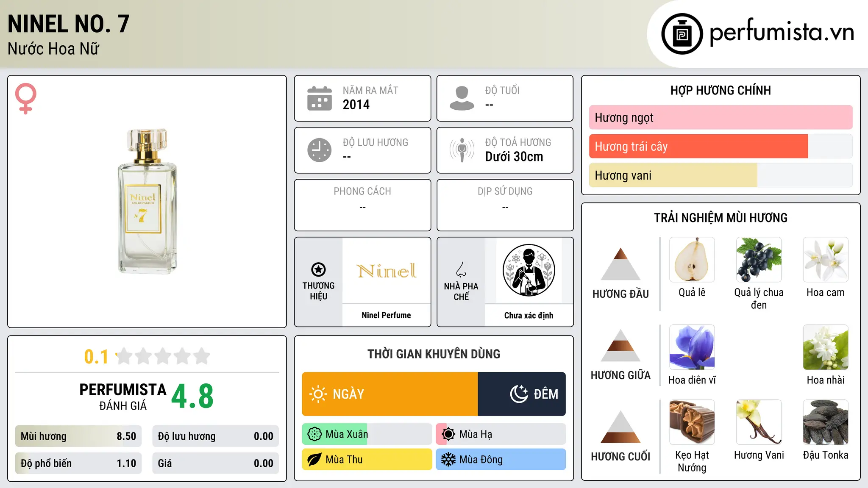Click the Kẹo Hạt Nướng praline image
868x488 pixels.
(x=692, y=422)
